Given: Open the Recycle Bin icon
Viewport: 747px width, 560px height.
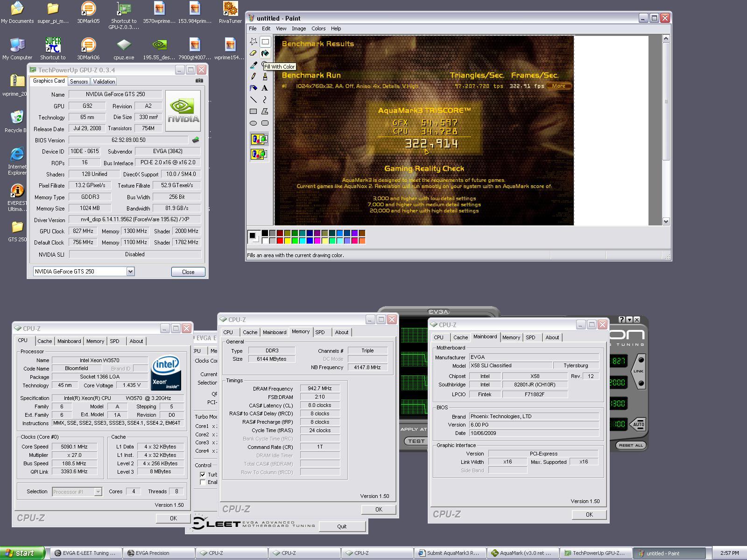Looking at the screenshot, I should click(17, 121).
